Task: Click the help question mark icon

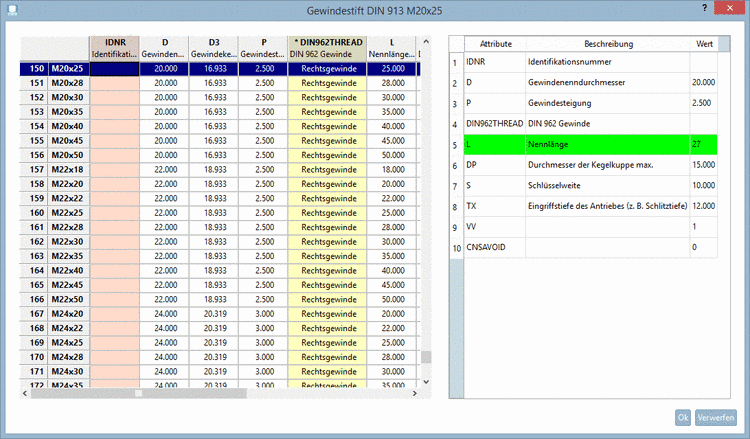Action: pos(705,8)
